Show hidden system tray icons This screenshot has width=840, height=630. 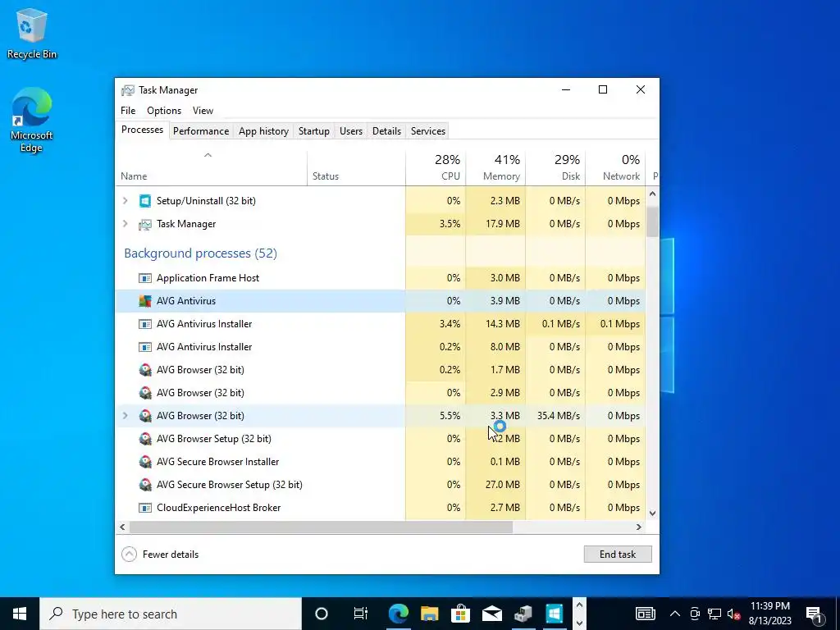click(x=675, y=614)
